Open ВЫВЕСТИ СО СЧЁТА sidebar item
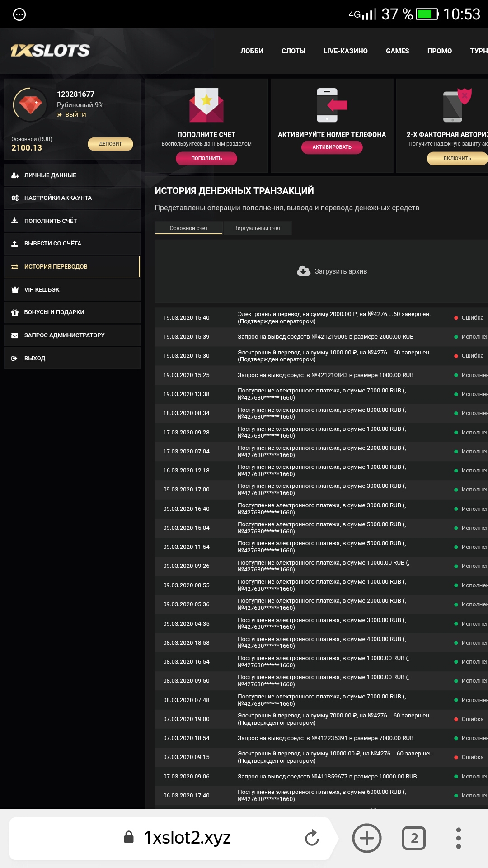Viewport: 488px width, 868px height. (52, 244)
